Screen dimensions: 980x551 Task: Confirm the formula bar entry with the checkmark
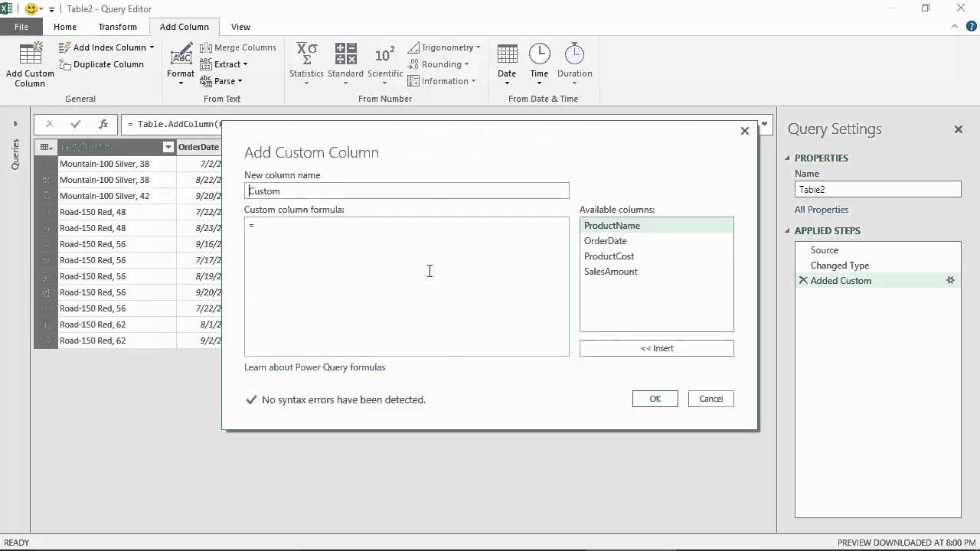(75, 124)
